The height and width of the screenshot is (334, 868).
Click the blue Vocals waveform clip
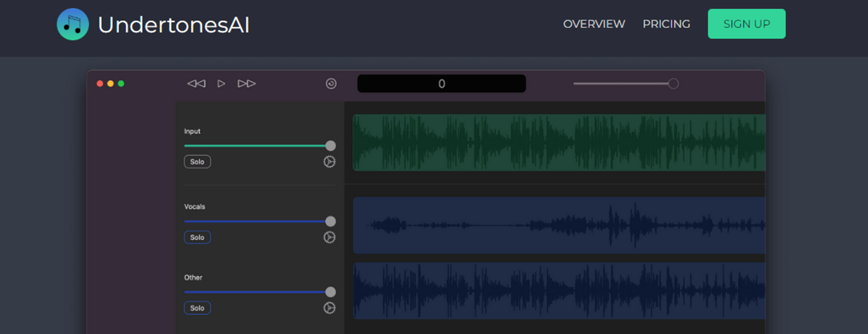tap(559, 225)
